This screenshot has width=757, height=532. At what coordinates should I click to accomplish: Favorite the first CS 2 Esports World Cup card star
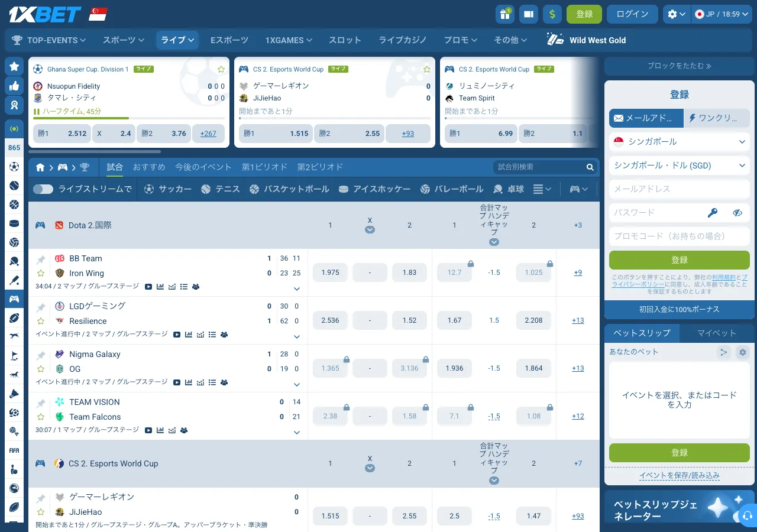pos(427,69)
